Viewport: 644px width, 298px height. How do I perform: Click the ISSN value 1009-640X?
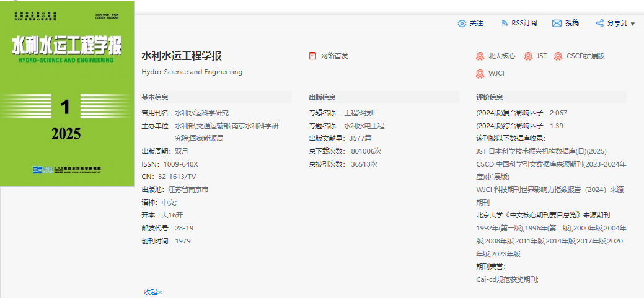(x=181, y=164)
